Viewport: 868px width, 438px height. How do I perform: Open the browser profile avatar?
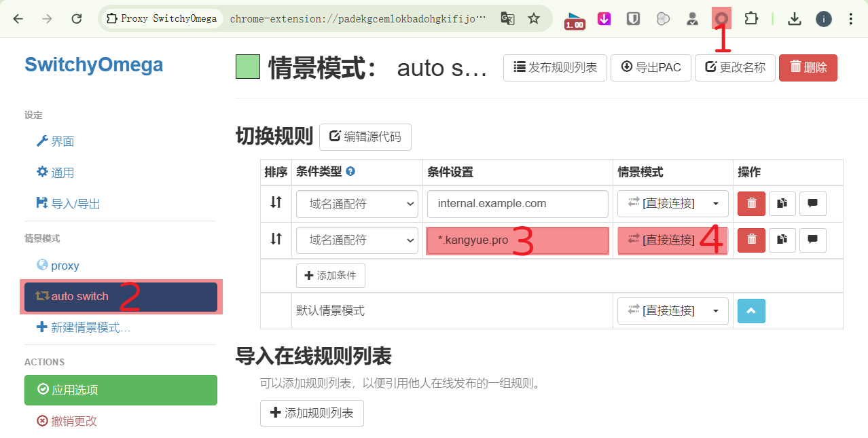click(824, 19)
